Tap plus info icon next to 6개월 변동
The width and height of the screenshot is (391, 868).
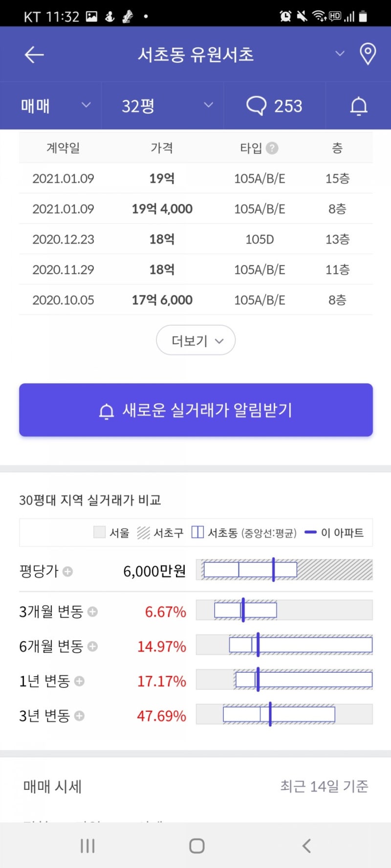[92, 646]
